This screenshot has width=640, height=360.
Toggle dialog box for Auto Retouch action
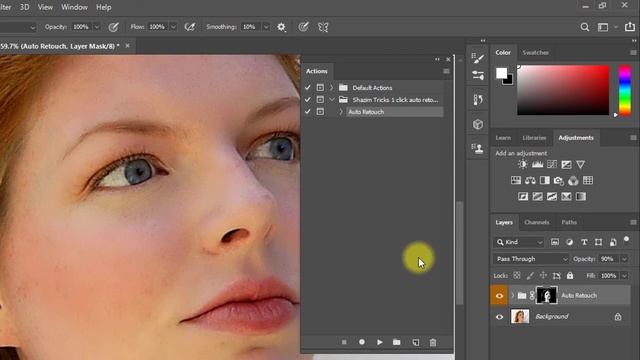click(320, 111)
